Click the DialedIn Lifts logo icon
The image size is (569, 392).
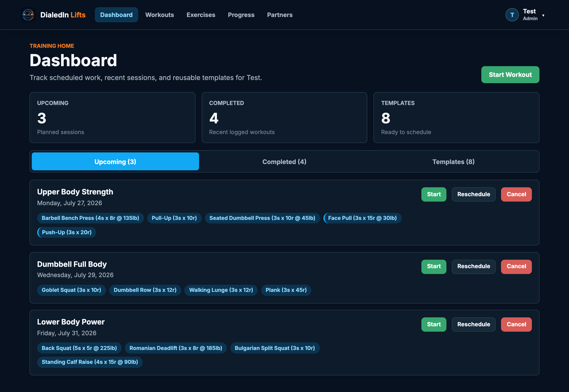(x=28, y=15)
